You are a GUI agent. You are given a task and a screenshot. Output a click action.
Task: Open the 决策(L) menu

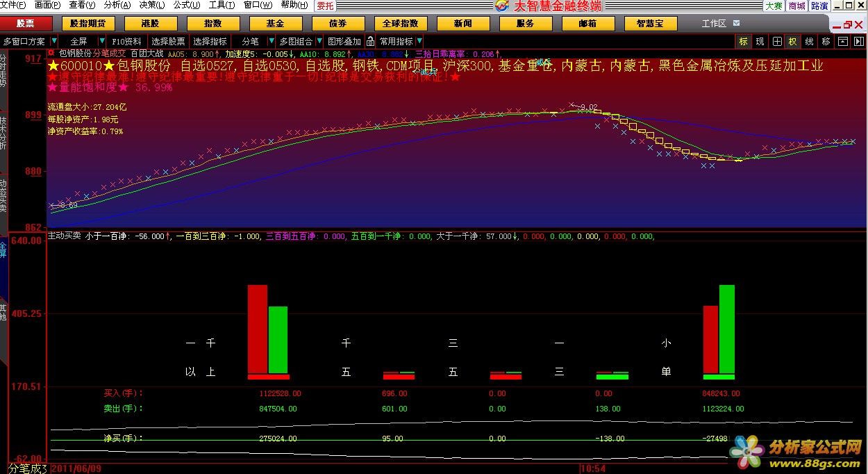(x=152, y=6)
